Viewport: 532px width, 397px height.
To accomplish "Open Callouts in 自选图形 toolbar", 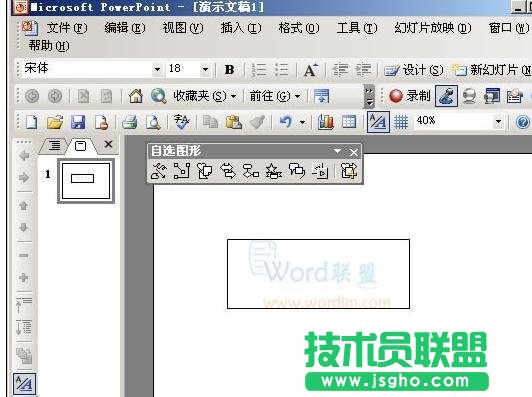I will click(x=297, y=171).
